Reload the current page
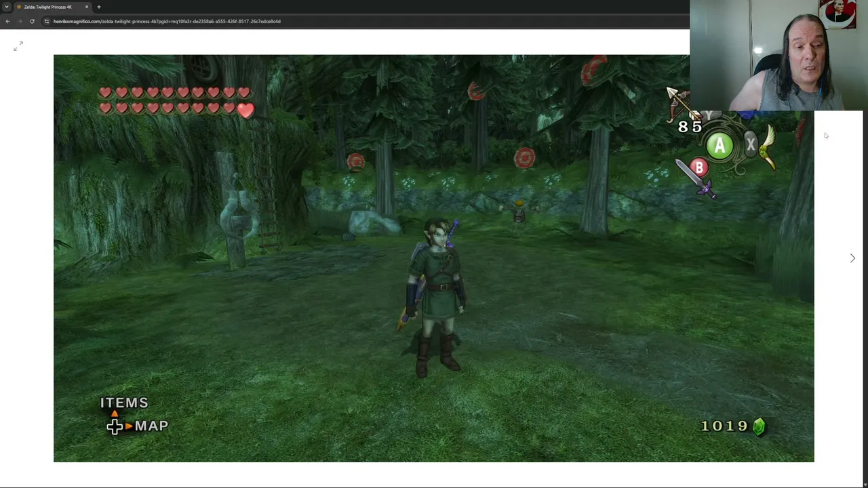The image size is (868, 488). click(32, 21)
